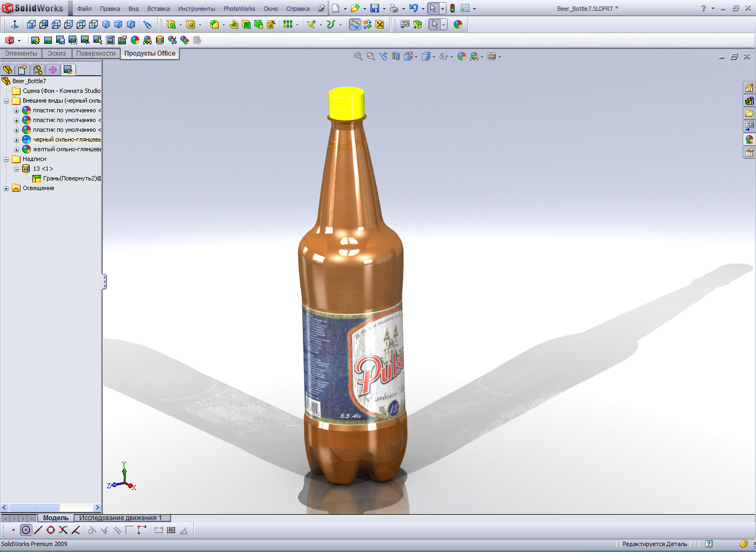Click the Section View icon
The image size is (756, 552).
coord(396,56)
